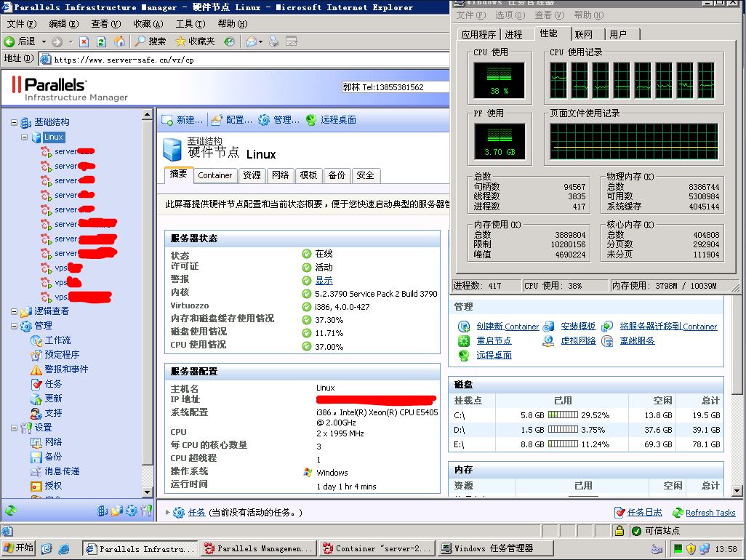
Task: Click the IE Forward arrow icon
Action: [x=57, y=42]
